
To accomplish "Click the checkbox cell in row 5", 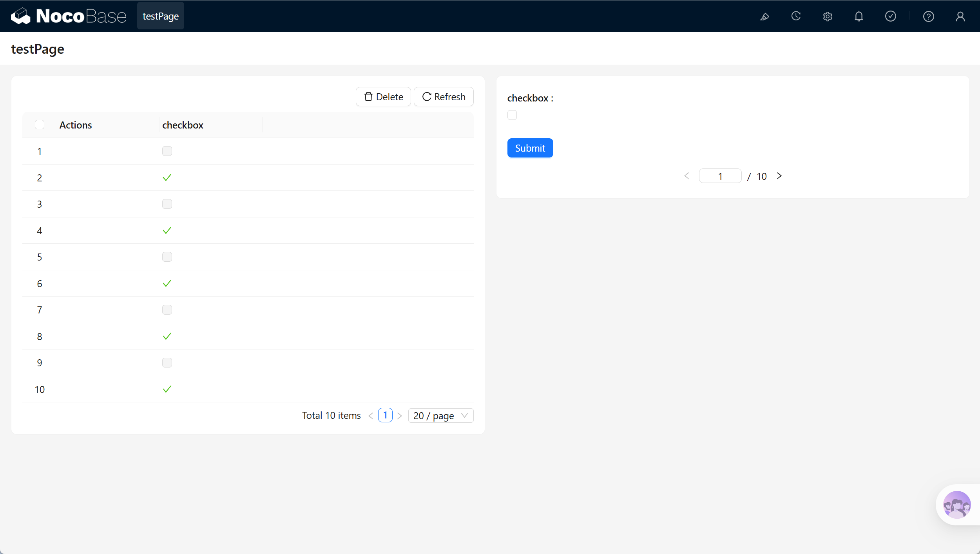I will click(167, 257).
